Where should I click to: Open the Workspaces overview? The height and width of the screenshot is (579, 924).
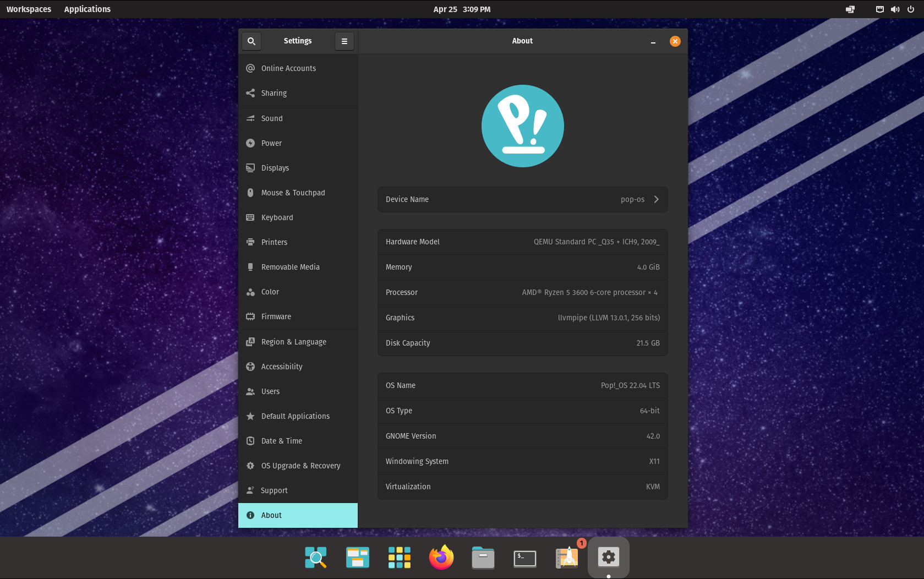point(29,9)
